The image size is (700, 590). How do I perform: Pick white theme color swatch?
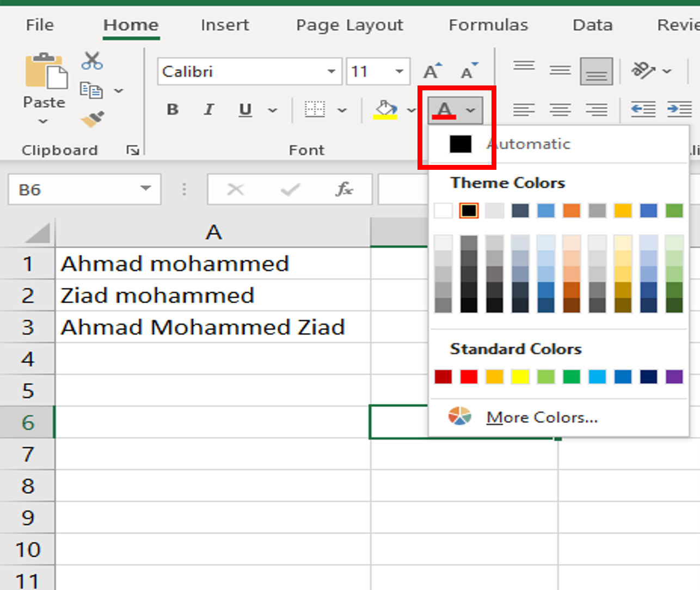(443, 211)
